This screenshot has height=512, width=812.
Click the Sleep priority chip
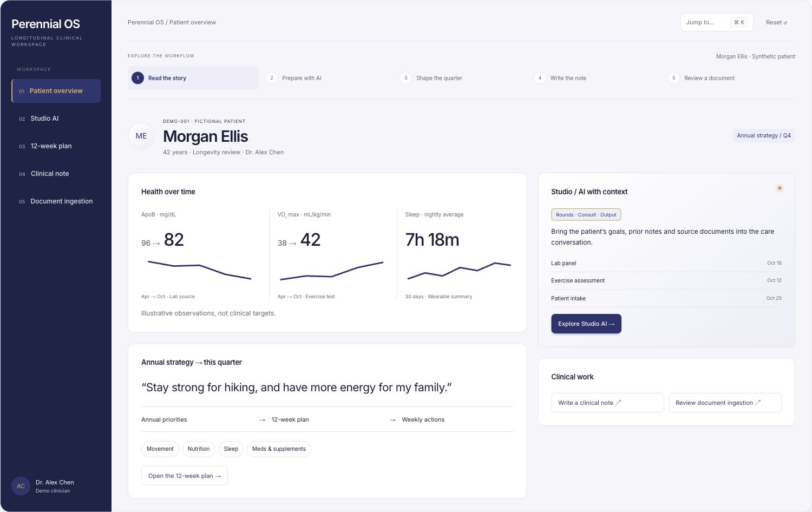[x=231, y=449]
